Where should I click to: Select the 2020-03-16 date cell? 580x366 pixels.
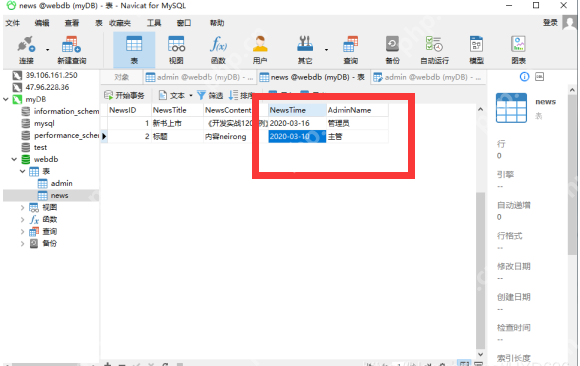tap(297, 123)
